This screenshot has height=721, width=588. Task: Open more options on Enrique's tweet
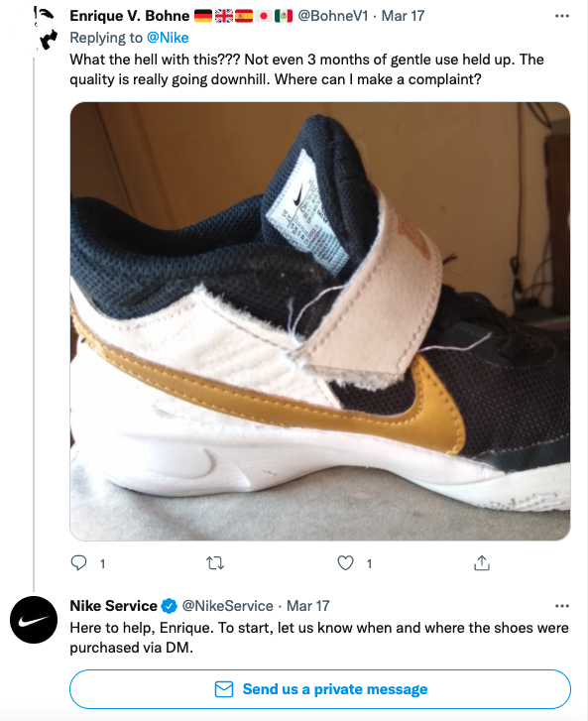[x=562, y=16]
